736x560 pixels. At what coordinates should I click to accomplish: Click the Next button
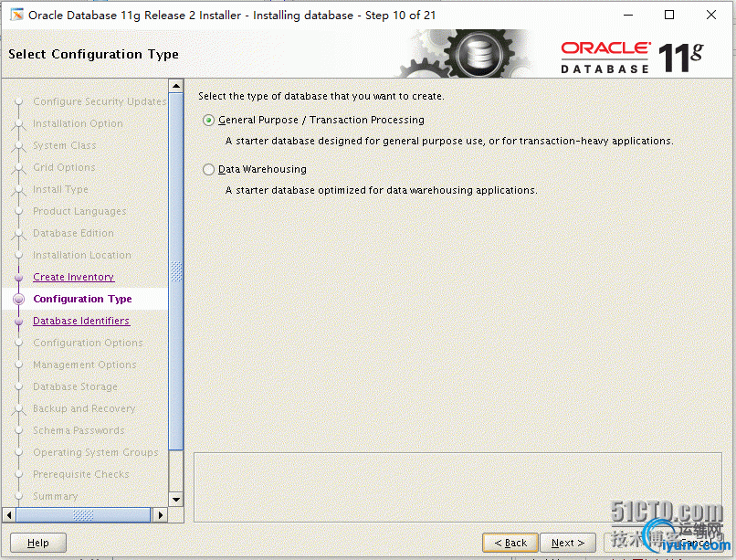tap(567, 543)
